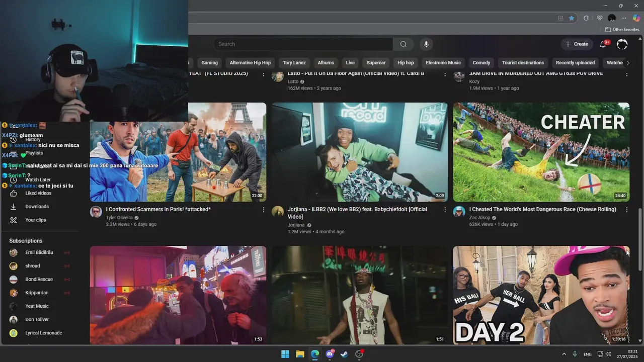Open the YouTube notifications bell
The height and width of the screenshot is (362, 644).
[603, 44]
